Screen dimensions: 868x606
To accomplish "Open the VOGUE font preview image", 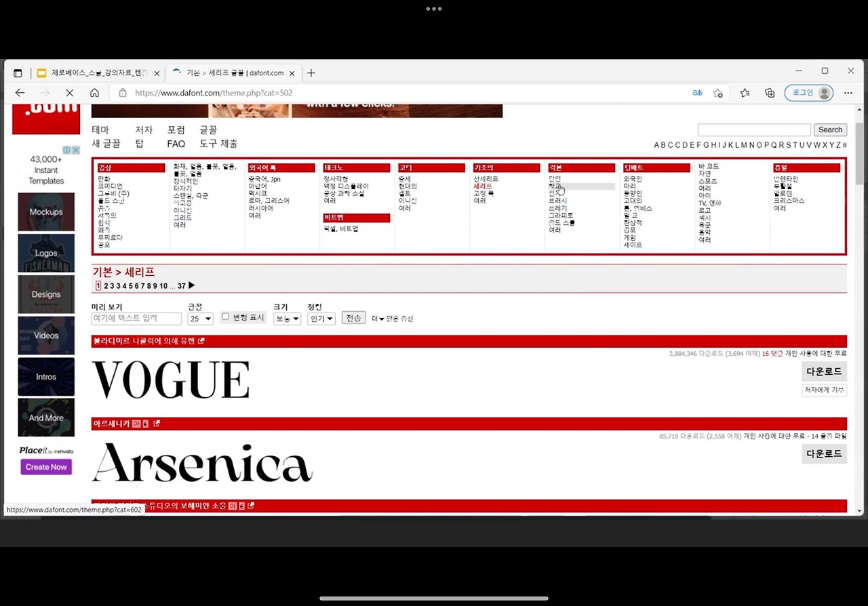I will click(x=171, y=380).
